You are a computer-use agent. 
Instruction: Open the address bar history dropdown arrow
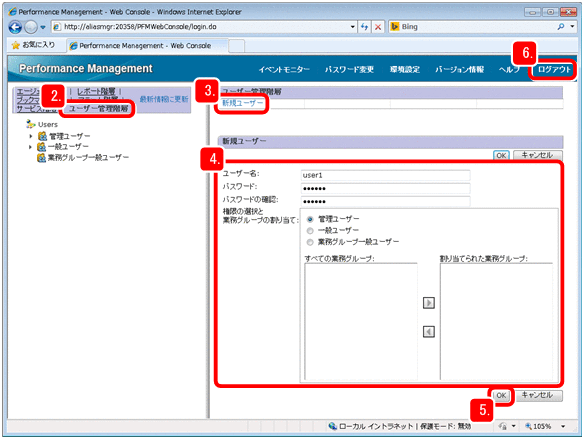pos(353,27)
